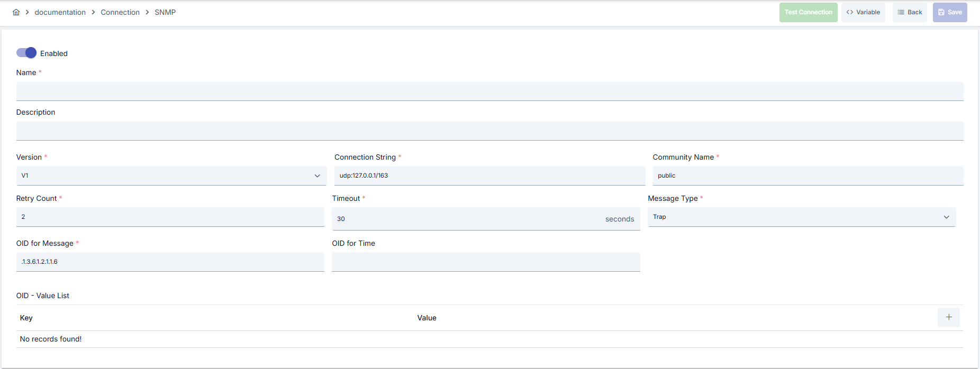Go back using the Back list button
Screen dimensions: 980x369
[x=910, y=12]
